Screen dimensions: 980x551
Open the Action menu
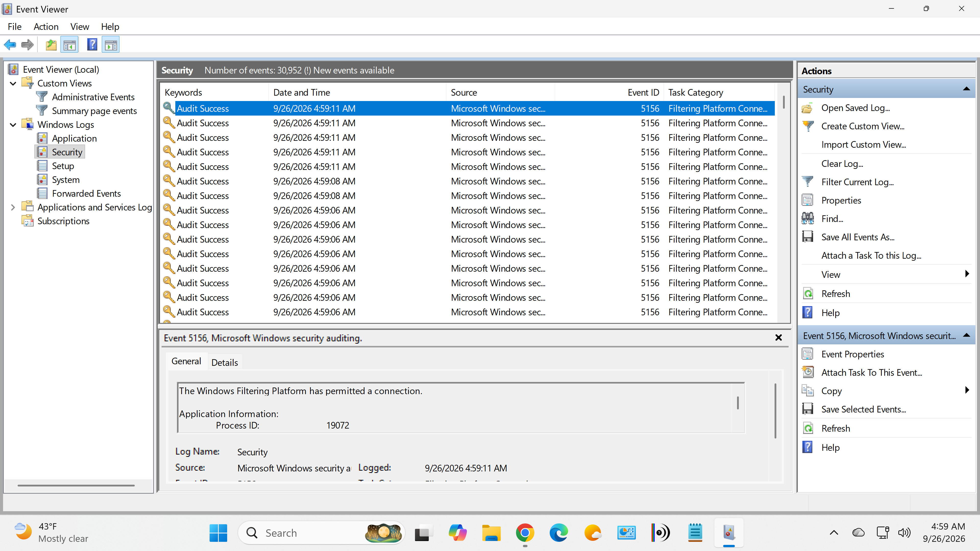coord(46,27)
